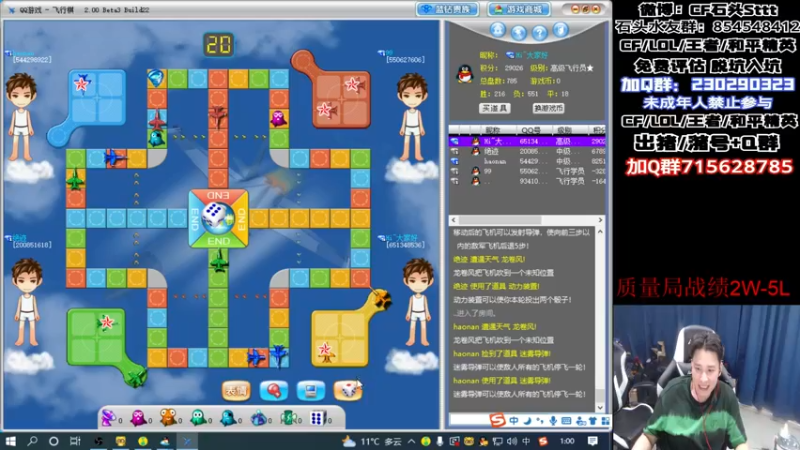This screenshot has height=450, width=800.
Task: Click the diamond item on top-left track tile
Action: coord(156,79)
